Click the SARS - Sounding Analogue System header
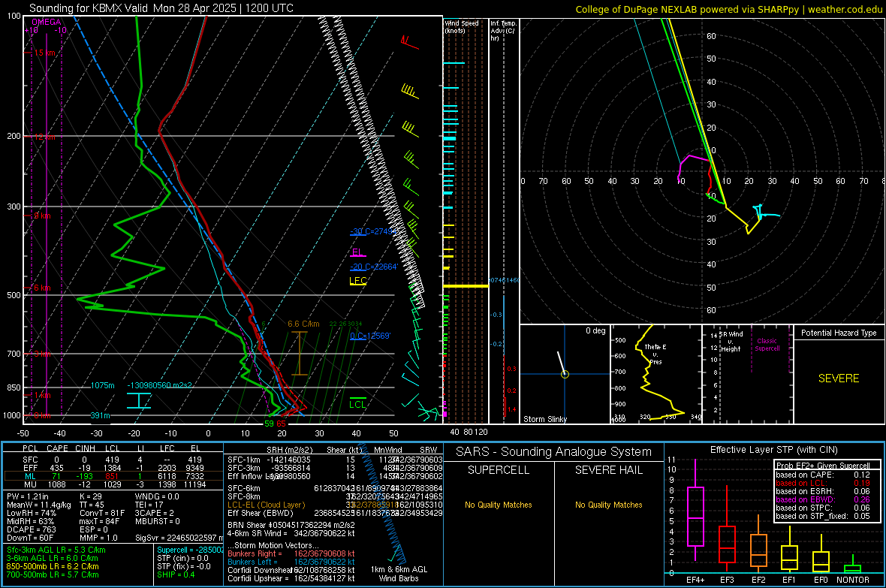The image size is (886, 588). pos(554,452)
